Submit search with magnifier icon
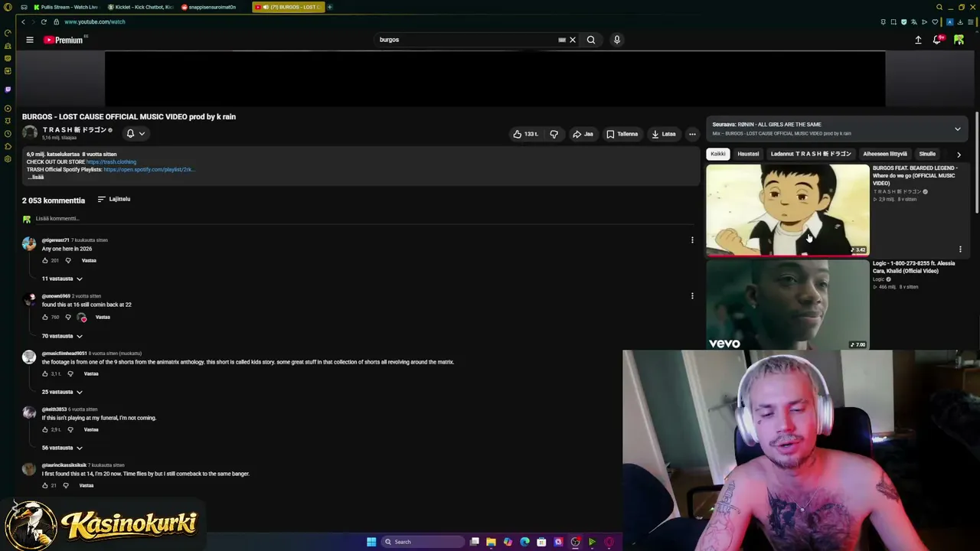This screenshot has height=551, width=980. coord(591,40)
